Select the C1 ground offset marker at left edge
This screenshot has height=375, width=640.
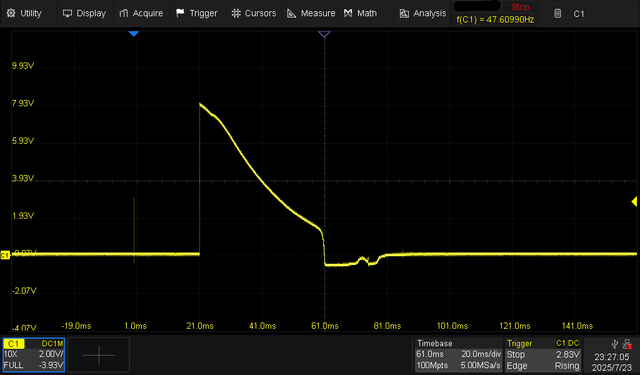[x=5, y=255]
